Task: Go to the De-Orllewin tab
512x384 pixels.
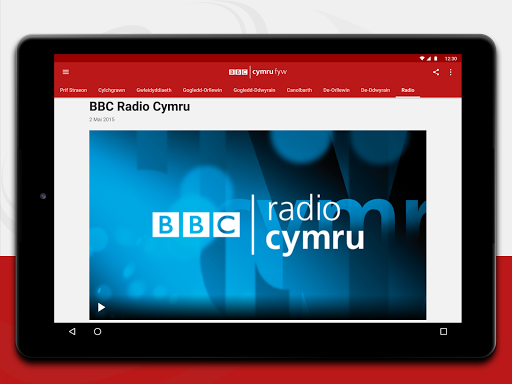Action: (x=336, y=90)
